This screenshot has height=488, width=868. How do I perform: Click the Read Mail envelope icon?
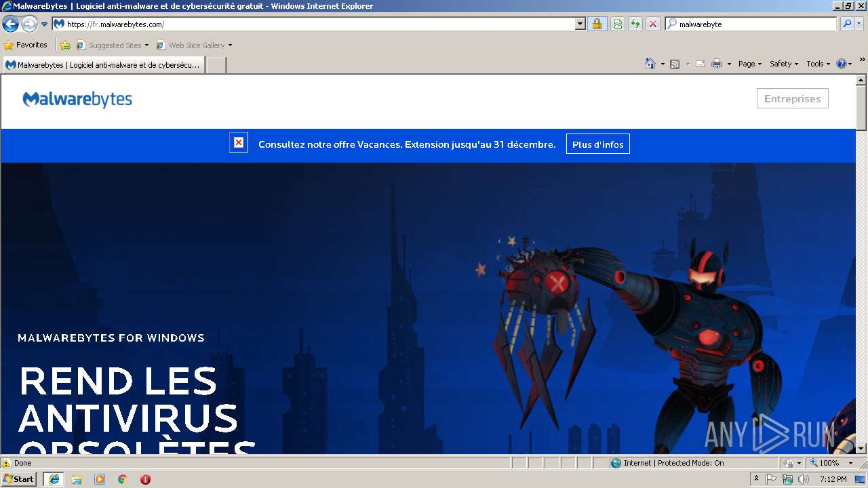click(x=701, y=64)
